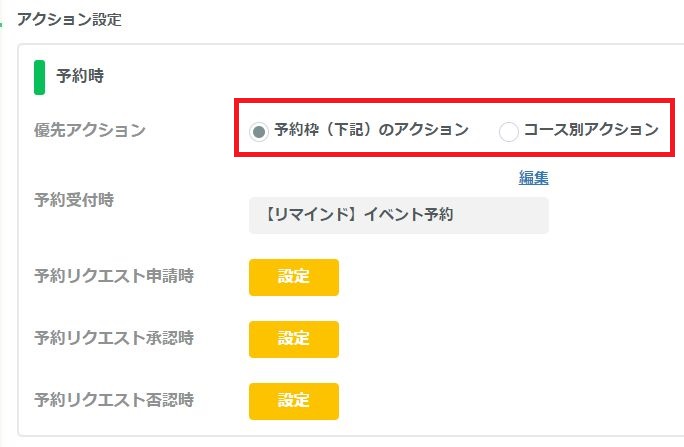This screenshot has height=447, width=684.
Task: Click the 編集 link
Action: (533, 178)
